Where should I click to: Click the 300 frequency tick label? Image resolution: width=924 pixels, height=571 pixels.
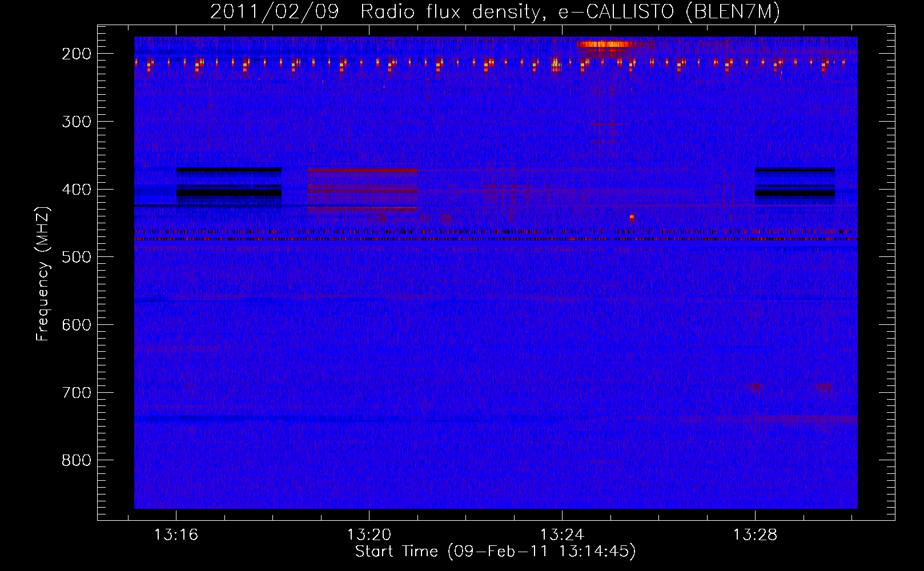[x=77, y=122]
